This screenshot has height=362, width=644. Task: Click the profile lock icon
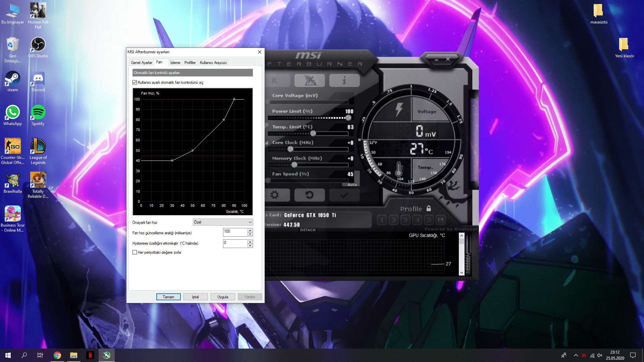pos(429,208)
